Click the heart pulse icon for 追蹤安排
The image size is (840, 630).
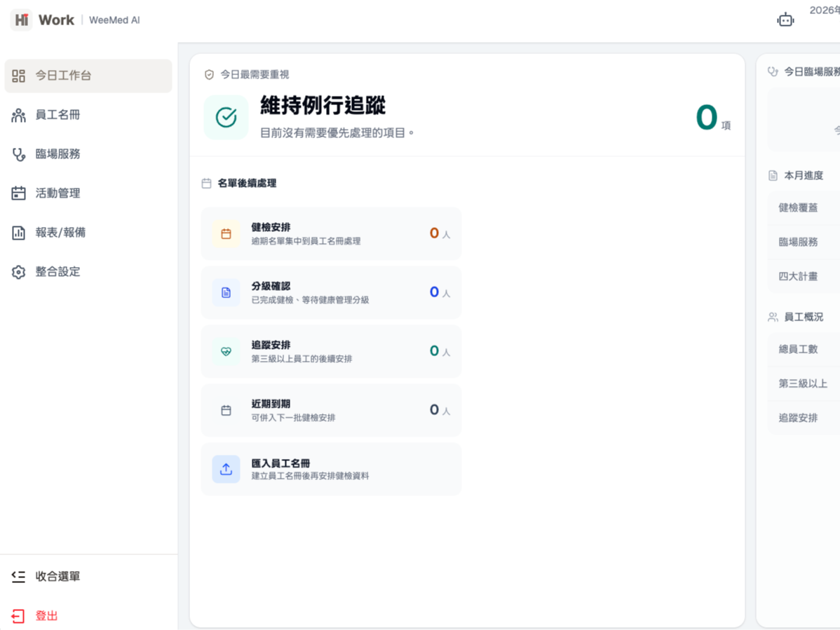point(226,352)
